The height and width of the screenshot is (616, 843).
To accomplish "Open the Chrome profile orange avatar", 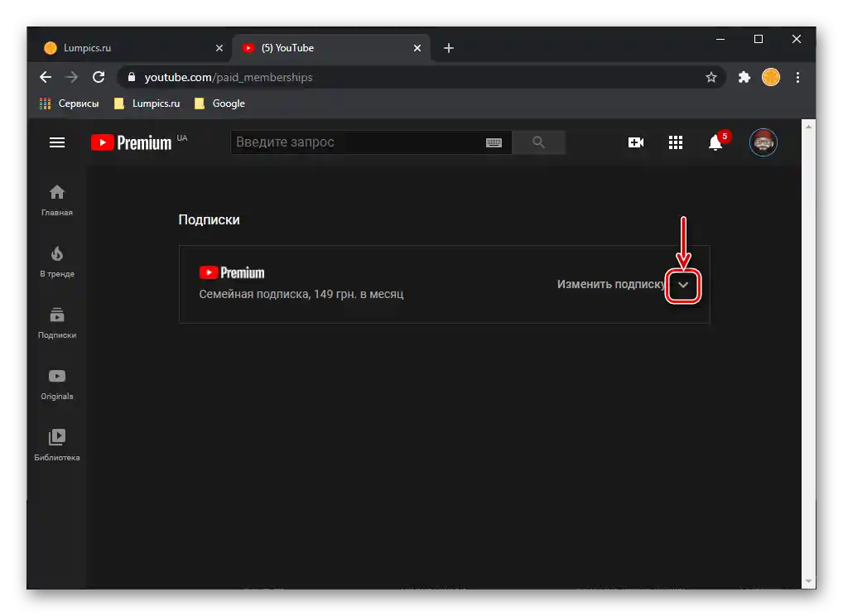I will click(x=770, y=77).
